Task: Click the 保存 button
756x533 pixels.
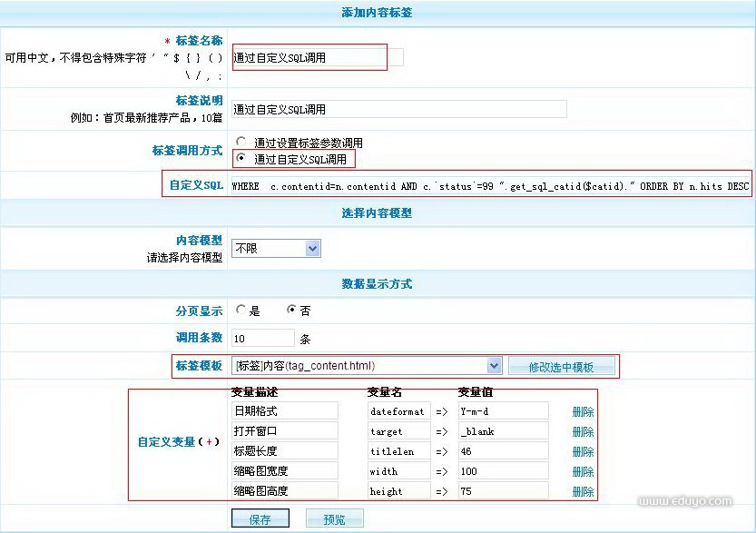Action: 260,519
